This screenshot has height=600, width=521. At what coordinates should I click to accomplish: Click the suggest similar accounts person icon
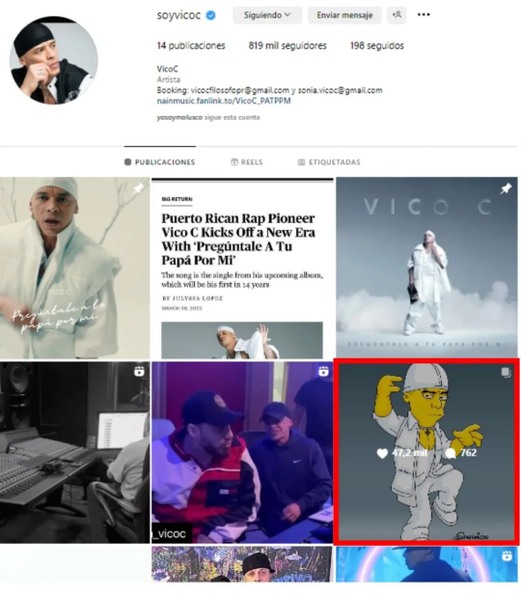pyautogui.click(x=397, y=15)
